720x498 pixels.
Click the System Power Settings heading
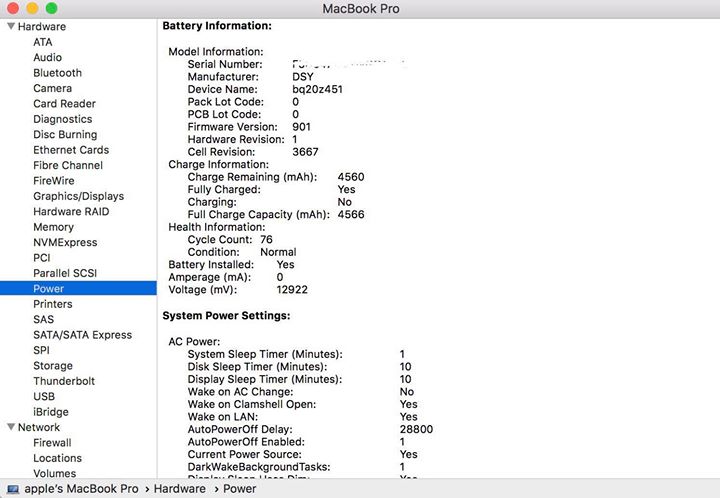[x=226, y=316]
